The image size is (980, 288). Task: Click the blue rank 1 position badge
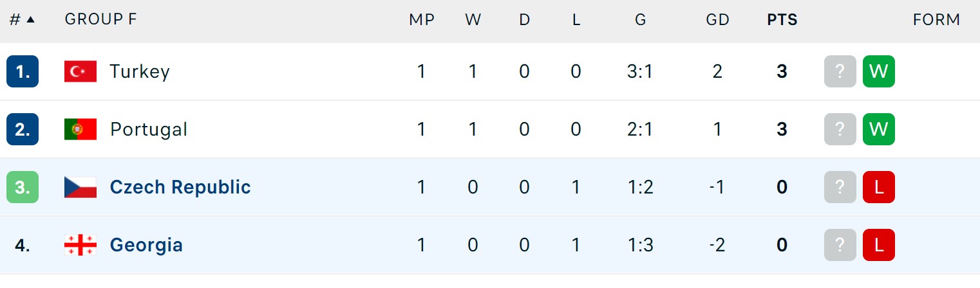pos(23,71)
